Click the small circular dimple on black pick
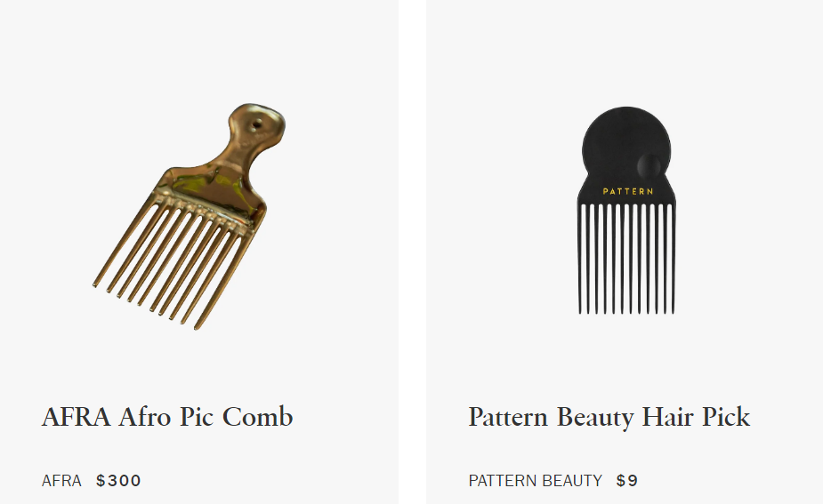The height and width of the screenshot is (504, 823). (x=650, y=165)
